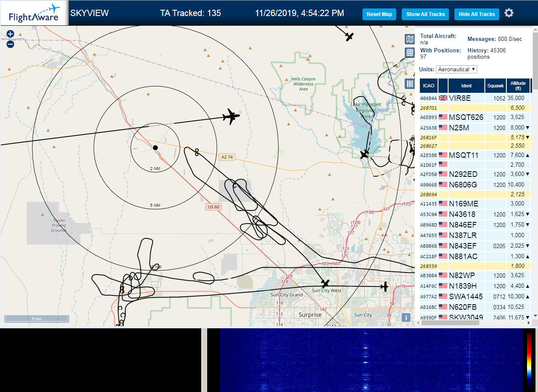Open the map layer selector icon
Image resolution: width=538 pixels, height=392 pixels.
[410, 39]
